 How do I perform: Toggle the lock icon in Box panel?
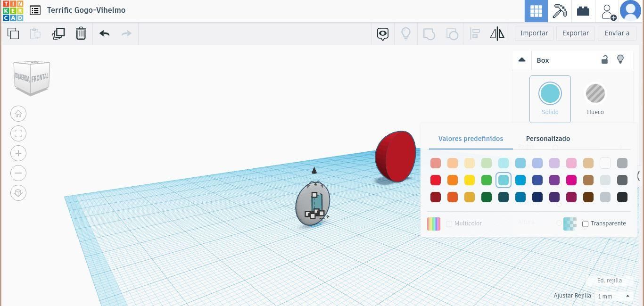point(604,59)
